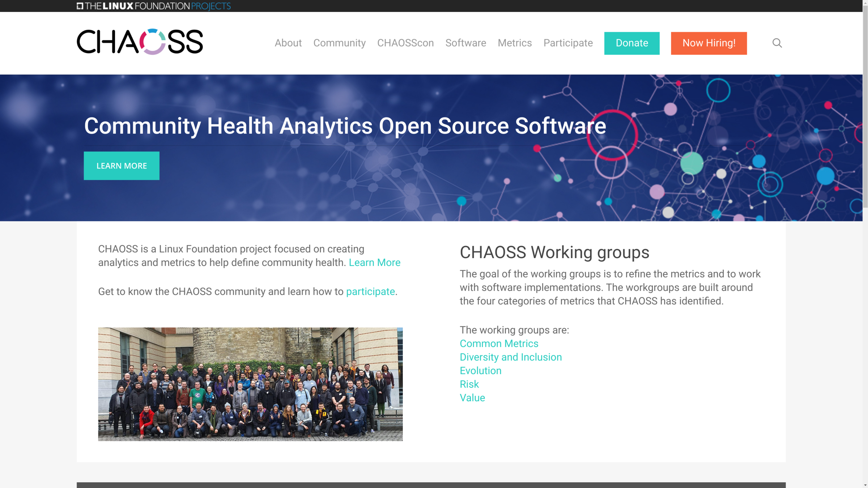Visit the Diversity and Inclusion link
Image resolution: width=868 pixels, height=488 pixels.
pyautogui.click(x=510, y=357)
